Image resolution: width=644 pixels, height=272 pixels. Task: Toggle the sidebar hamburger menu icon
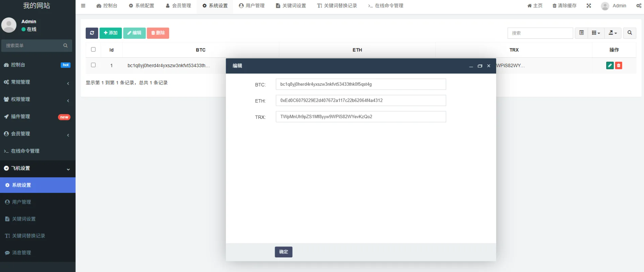(83, 6)
